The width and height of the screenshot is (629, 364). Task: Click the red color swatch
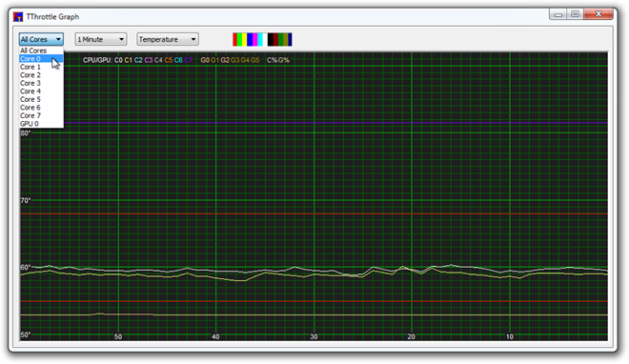tap(235, 39)
